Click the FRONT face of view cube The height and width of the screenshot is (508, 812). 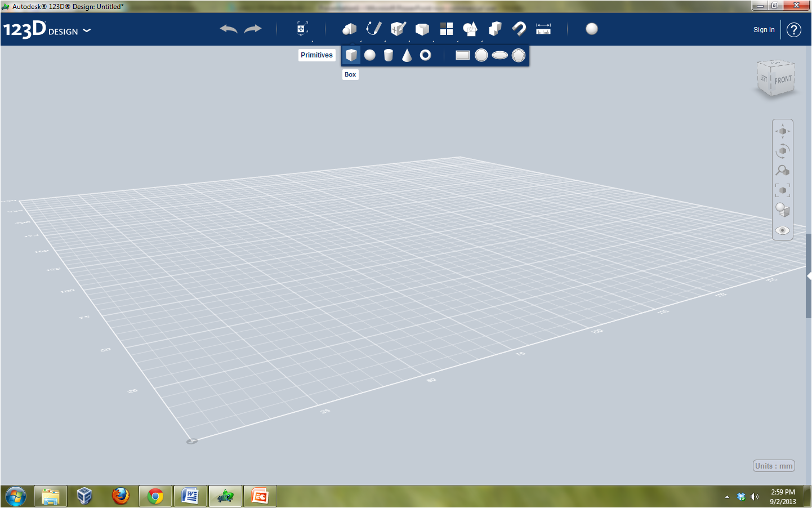(783, 80)
